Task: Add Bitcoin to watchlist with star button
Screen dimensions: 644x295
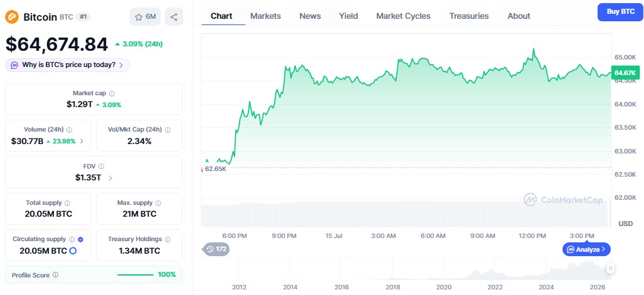Action: 145,17
